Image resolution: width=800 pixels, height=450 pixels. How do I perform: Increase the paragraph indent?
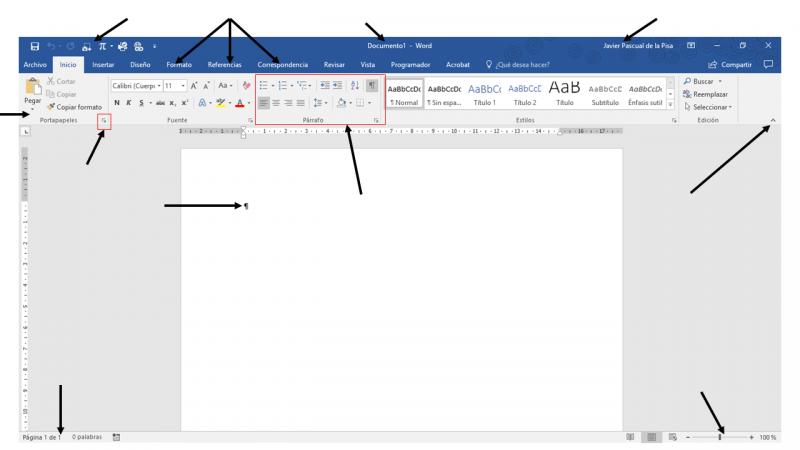pos(337,86)
